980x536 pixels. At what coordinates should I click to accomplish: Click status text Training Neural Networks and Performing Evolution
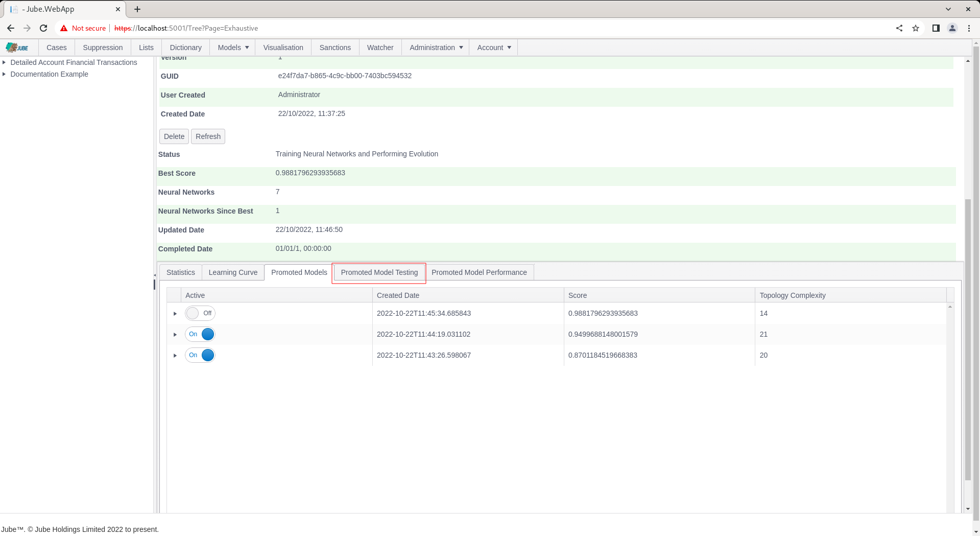[x=357, y=154]
